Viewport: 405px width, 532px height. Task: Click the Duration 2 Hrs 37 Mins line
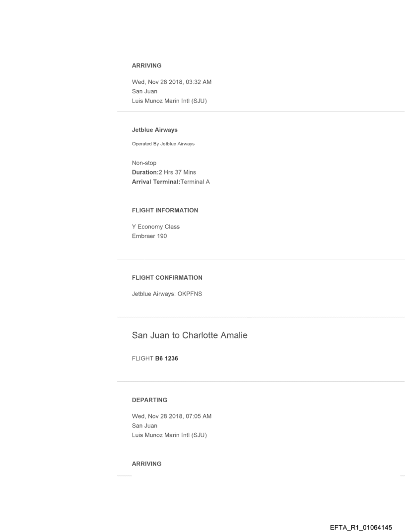(164, 172)
